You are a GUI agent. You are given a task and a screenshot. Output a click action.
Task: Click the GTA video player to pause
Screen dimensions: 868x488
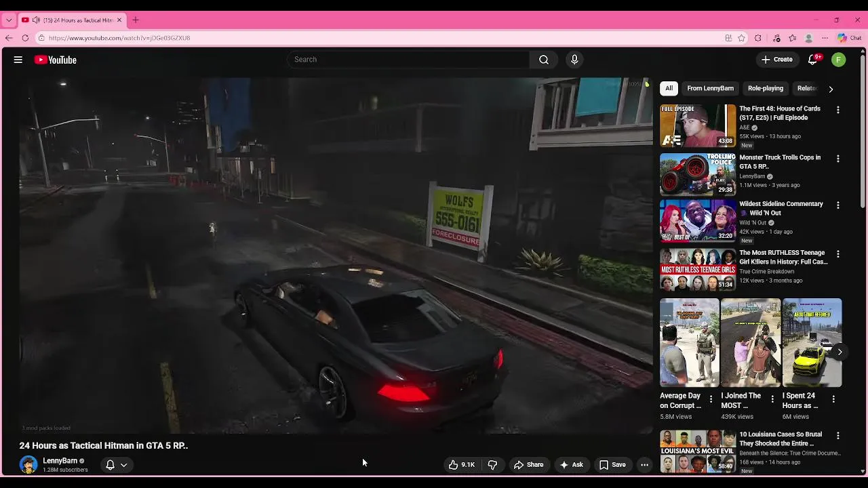(x=336, y=256)
